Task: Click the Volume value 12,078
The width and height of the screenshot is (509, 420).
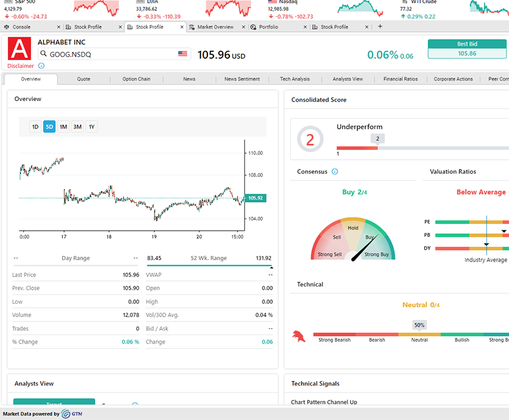Action: pos(131,315)
